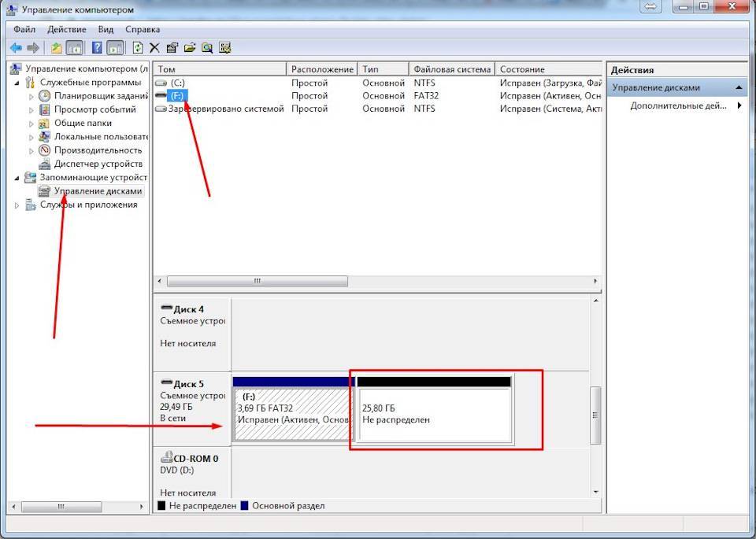Click Дополнительные действия in Actions pane
The width and height of the screenshot is (756, 539).
coord(678,105)
